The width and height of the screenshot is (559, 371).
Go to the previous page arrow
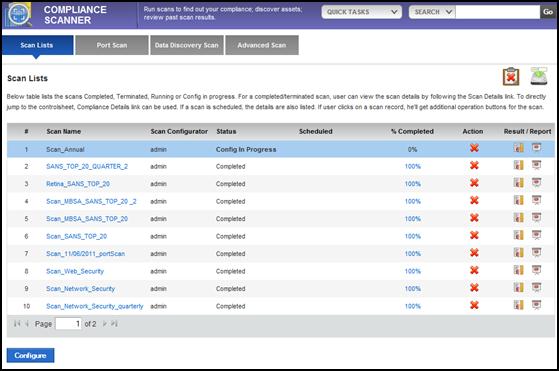27,324
